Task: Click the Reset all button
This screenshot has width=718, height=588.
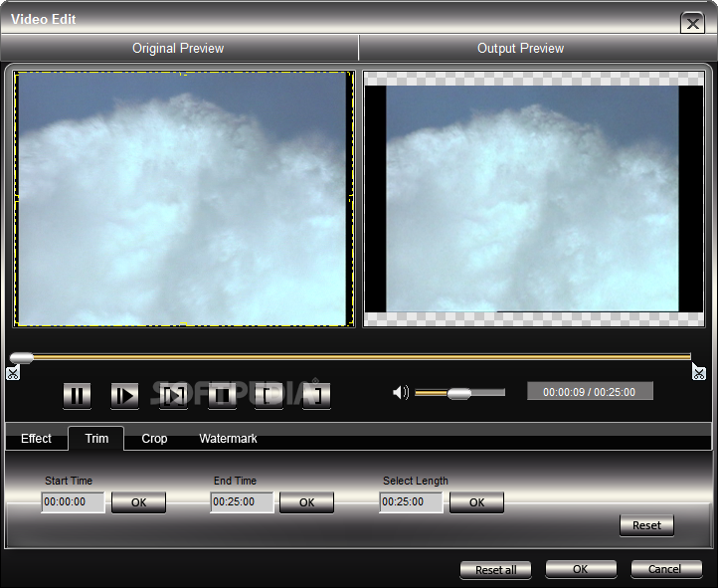Action: coord(495,570)
